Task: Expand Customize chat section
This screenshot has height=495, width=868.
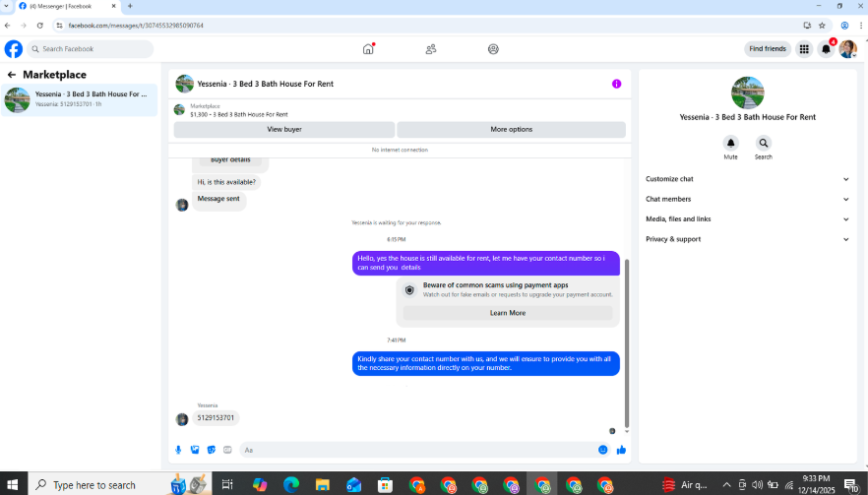Action: click(747, 179)
